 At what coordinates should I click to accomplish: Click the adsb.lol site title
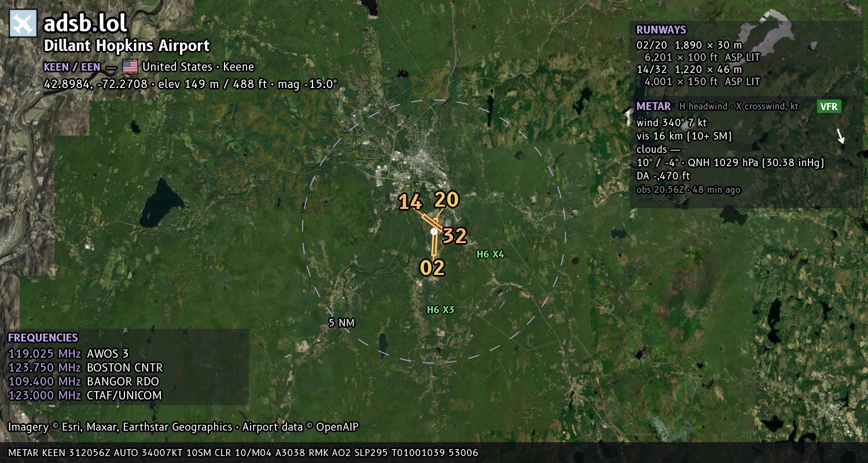pyautogui.click(x=85, y=23)
